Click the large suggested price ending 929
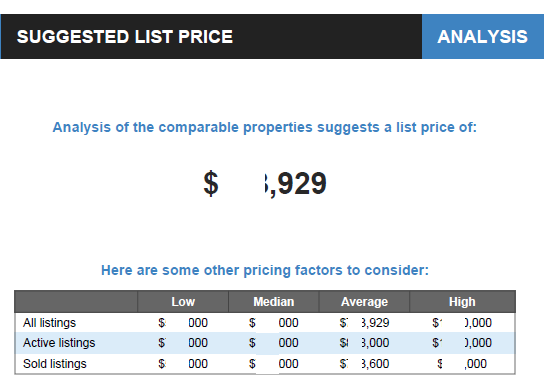Screen dimensions: 556x386 coord(265,183)
